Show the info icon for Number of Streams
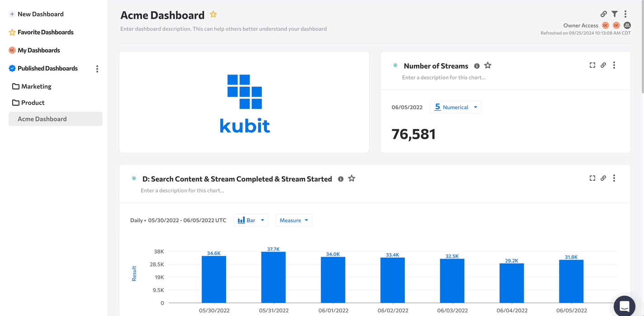 point(477,66)
